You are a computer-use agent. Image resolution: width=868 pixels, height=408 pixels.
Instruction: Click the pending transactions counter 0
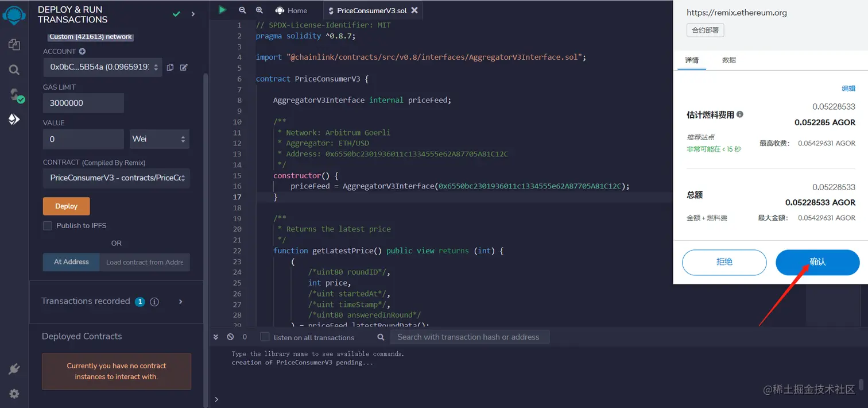(x=245, y=337)
